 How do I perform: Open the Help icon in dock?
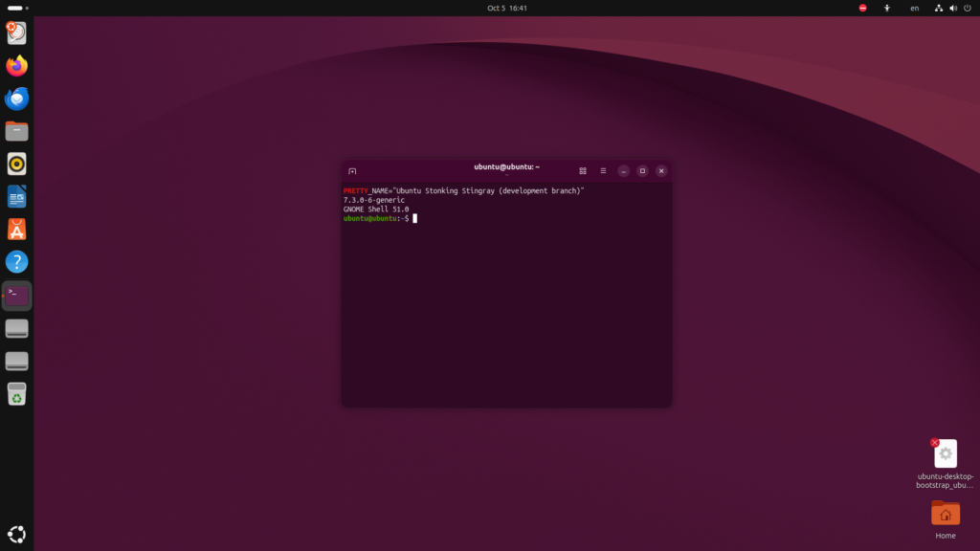17,262
